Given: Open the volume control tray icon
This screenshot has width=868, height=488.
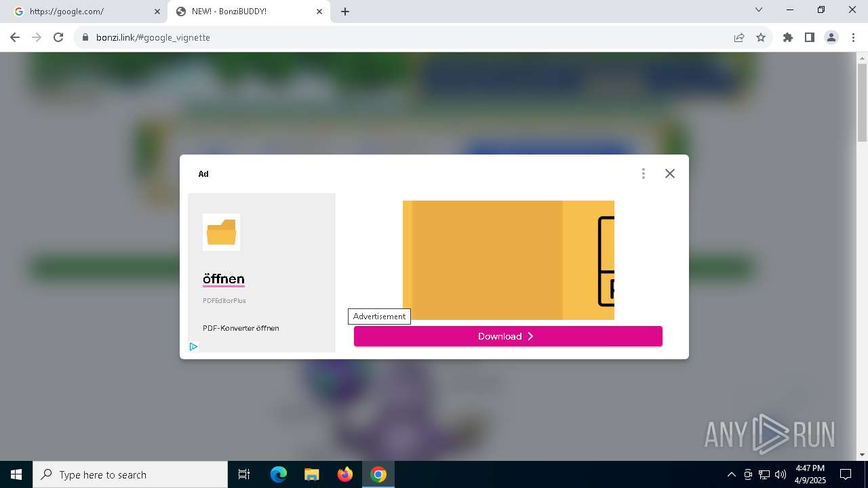Looking at the screenshot, I should click(x=781, y=474).
